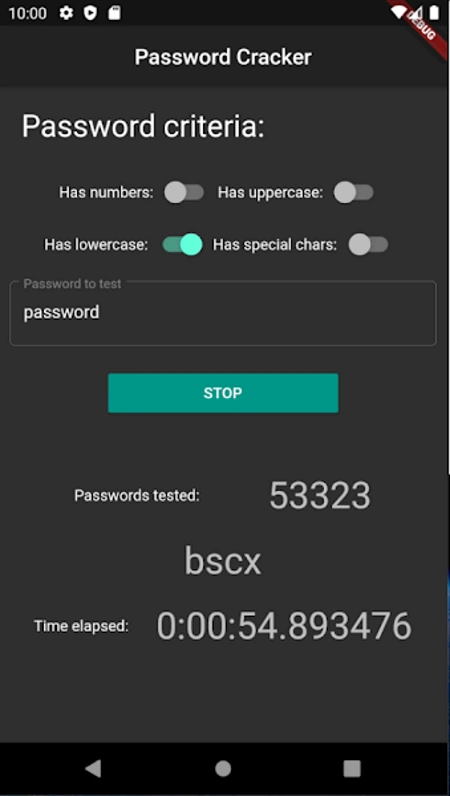The height and width of the screenshot is (796, 450).
Task: Turn off the Has lowercase switch
Action: pyautogui.click(x=182, y=245)
